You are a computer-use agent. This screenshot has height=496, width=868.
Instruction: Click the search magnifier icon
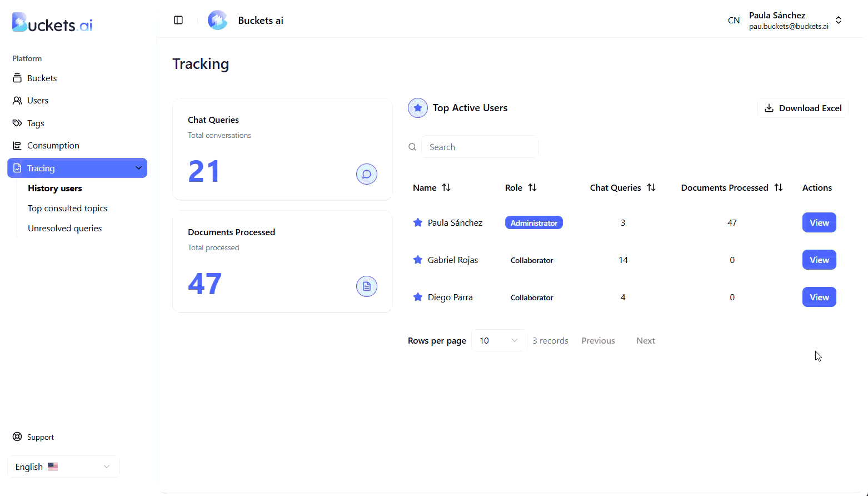click(x=412, y=147)
